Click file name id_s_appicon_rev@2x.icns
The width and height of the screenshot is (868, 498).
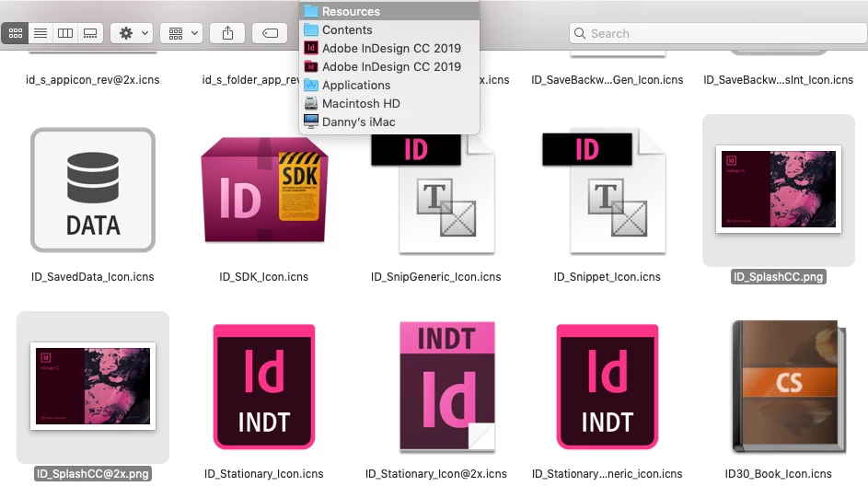click(x=92, y=80)
